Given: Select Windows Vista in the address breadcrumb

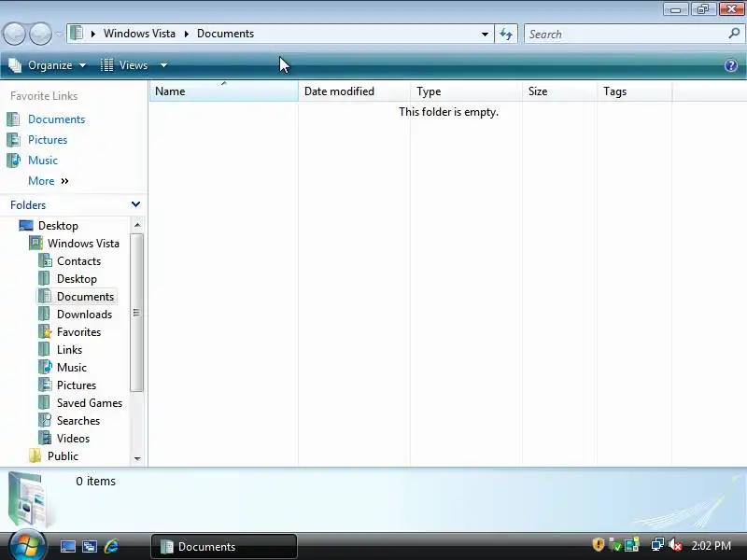Looking at the screenshot, I should (x=139, y=34).
